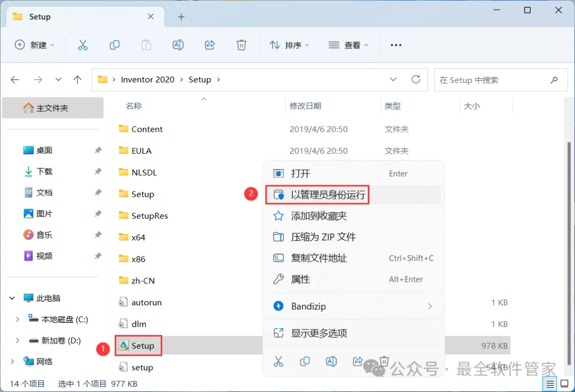The width and height of the screenshot is (575, 392).
Task: Open 主文件夹 in the sidebar
Action: tap(53, 108)
